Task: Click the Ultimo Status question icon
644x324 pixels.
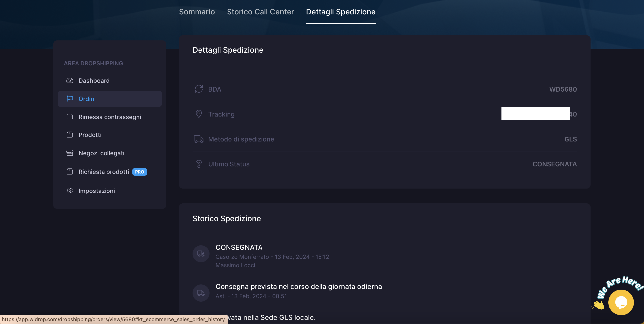Action: pos(199,164)
